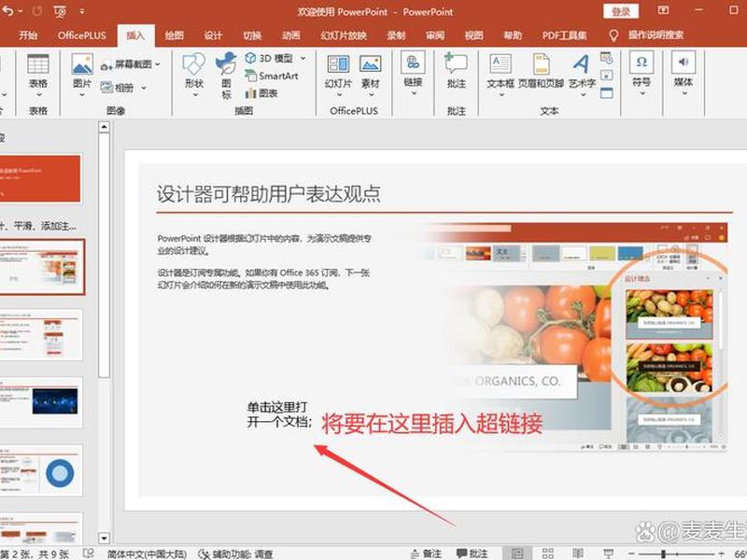Toggle the 备注 notes pane
This screenshot has width=747, height=560.
pos(426,553)
